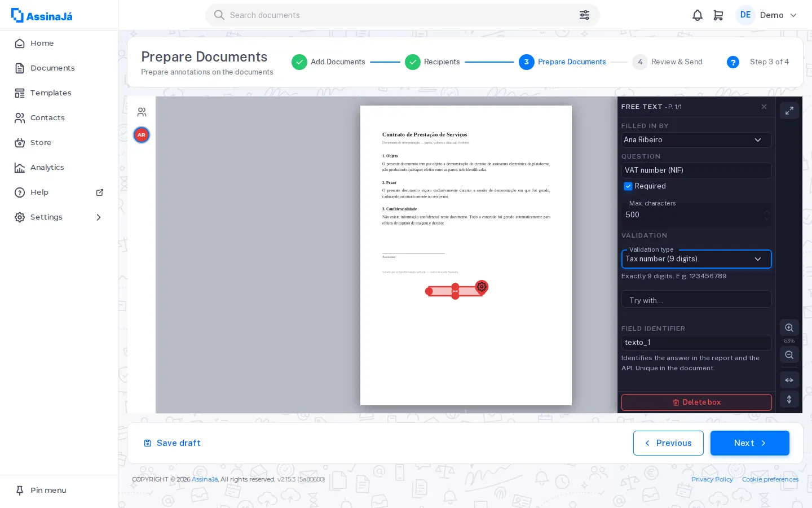Open the recipients people icon in side panel
This screenshot has height=508, width=812.
[x=142, y=112]
